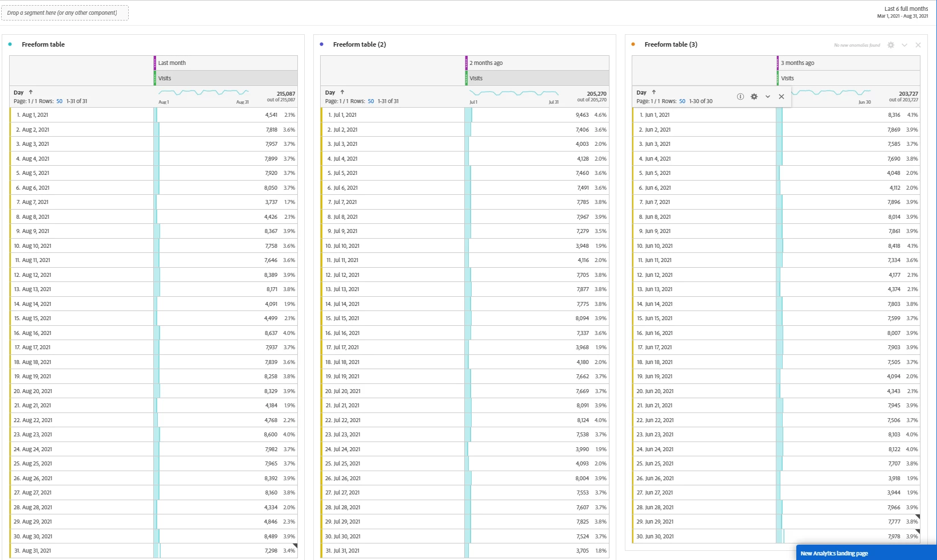Click anomaly corner marker on Aug 31, 2021 row
Screen dimensions: 937x560
pos(295,546)
